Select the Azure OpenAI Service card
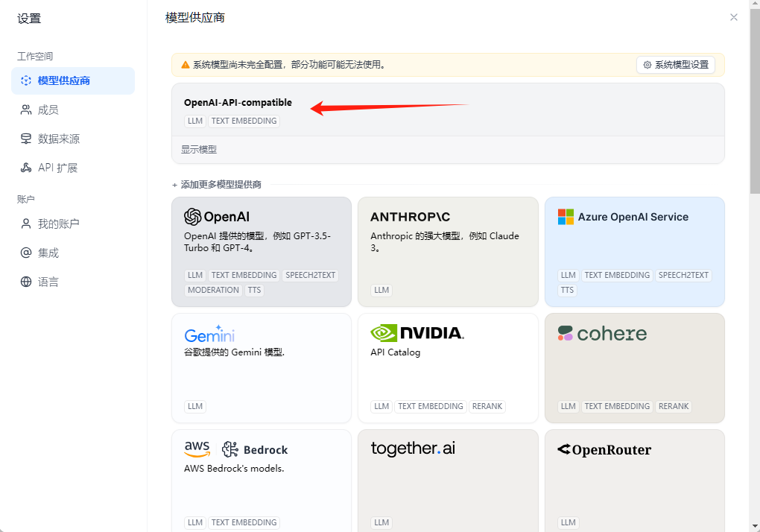The width and height of the screenshot is (760, 532). tap(635, 251)
